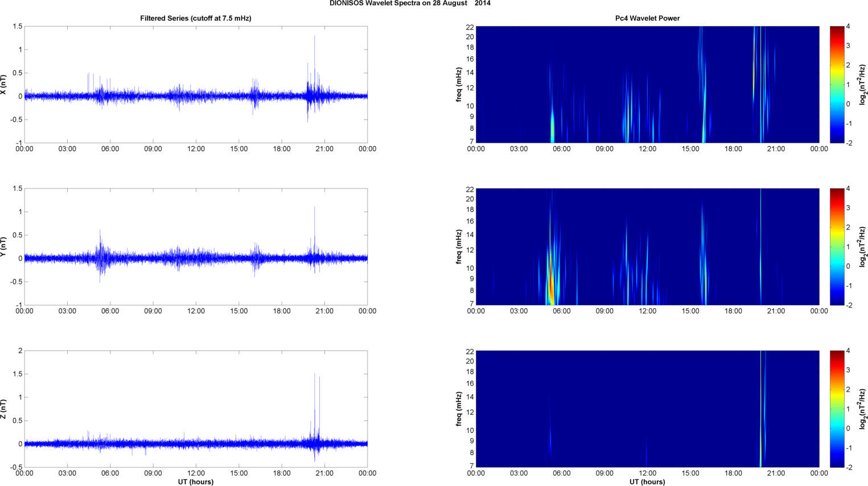This screenshot has height=486, width=868.
Task: Click the 'Z (nT)' axis label
Action: pos(4,409)
